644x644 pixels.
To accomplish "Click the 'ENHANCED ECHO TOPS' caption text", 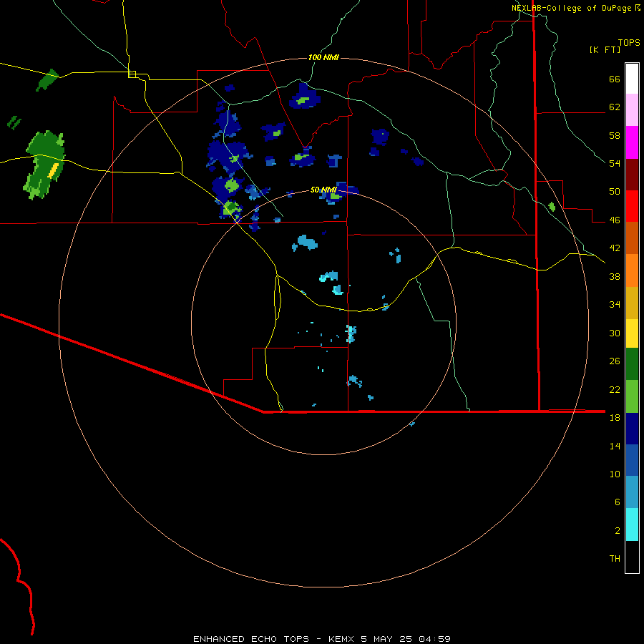I will point(251,639).
